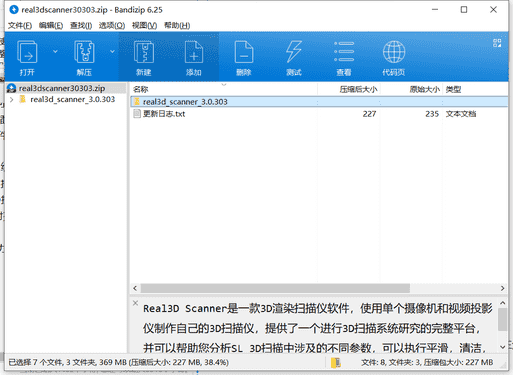The width and height of the screenshot is (513, 375).
Task: Expand the real3d_scanner_3.0.303 tree node
Action: (x=12, y=99)
